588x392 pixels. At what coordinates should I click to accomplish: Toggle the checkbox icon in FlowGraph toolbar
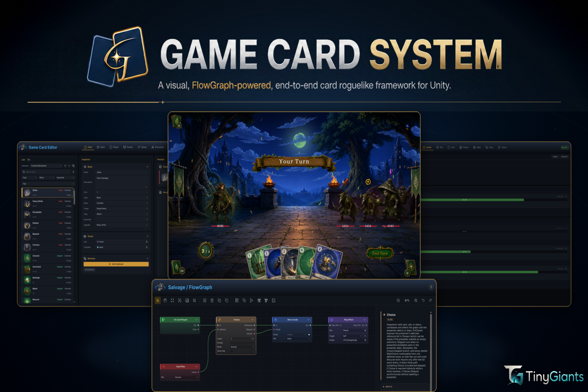coord(187,300)
